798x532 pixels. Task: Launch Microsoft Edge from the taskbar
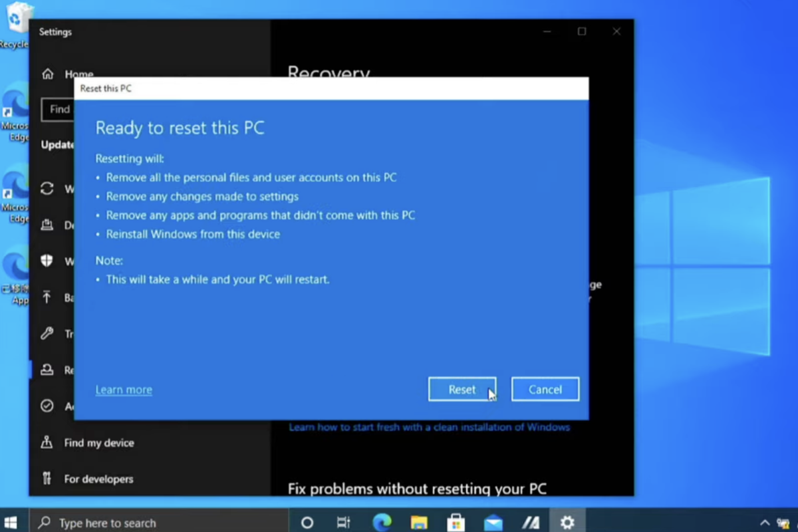tap(382, 523)
